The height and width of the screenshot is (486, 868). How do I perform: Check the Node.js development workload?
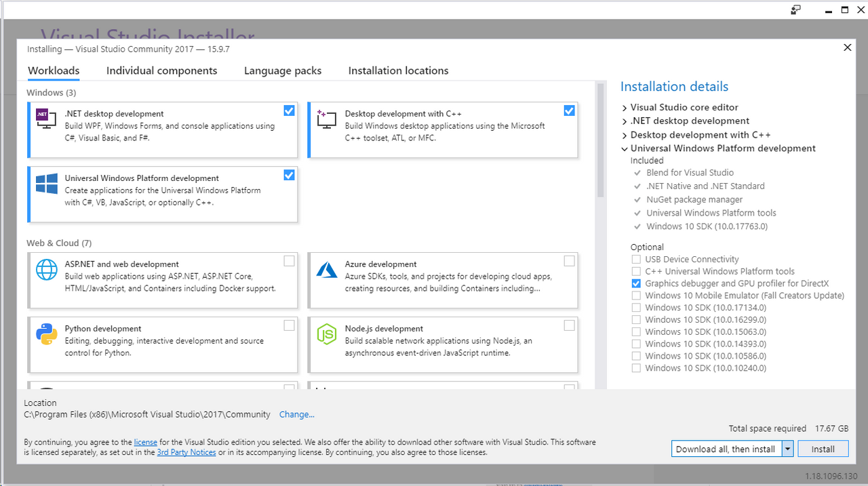[569, 325]
